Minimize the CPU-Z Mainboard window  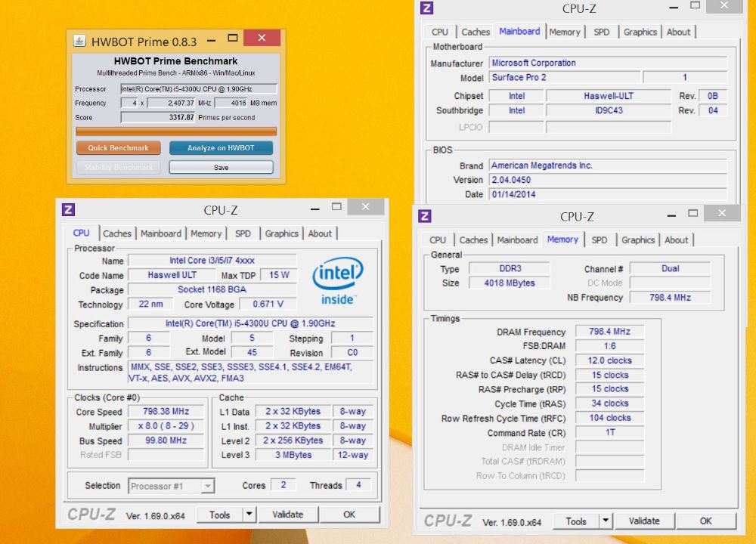pos(674,8)
